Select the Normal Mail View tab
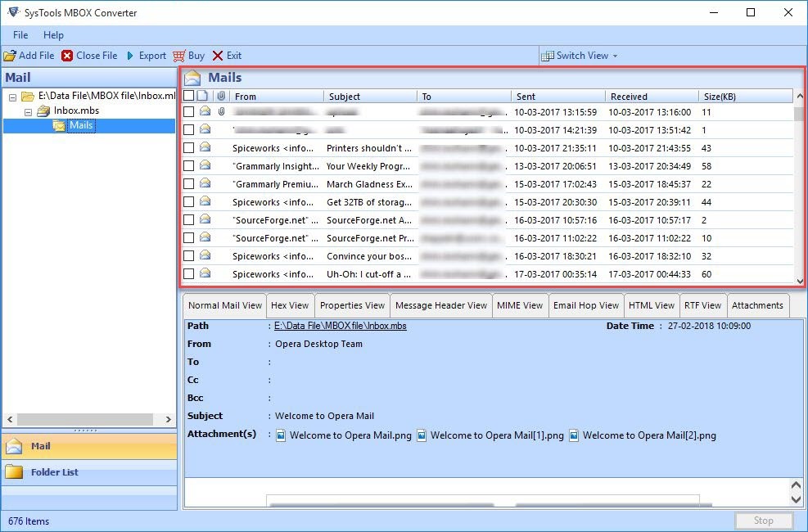 click(x=224, y=305)
